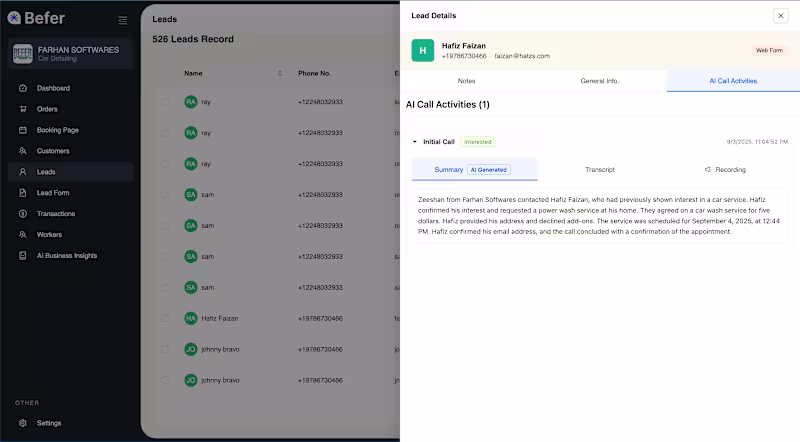
Task: Open Lead Form in sidebar
Action: pyautogui.click(x=71, y=193)
